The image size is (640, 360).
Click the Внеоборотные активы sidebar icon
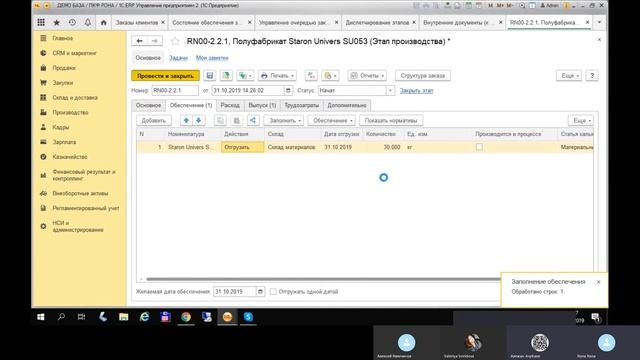coord(43,193)
